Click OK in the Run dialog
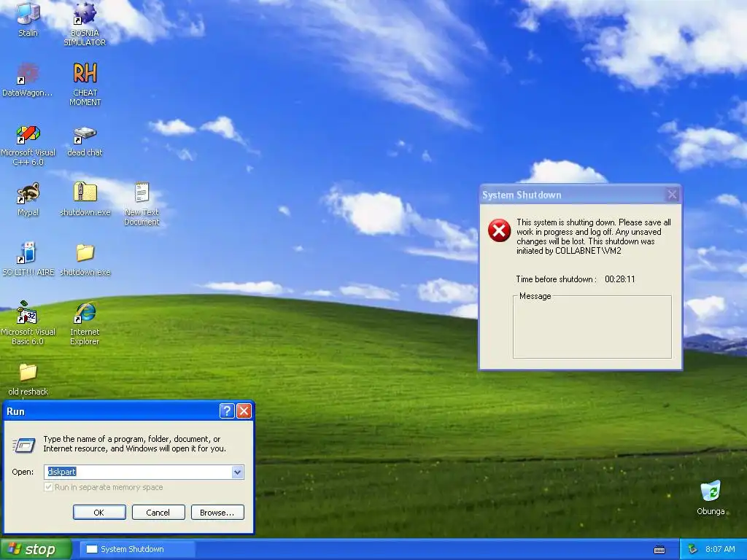 click(x=99, y=513)
